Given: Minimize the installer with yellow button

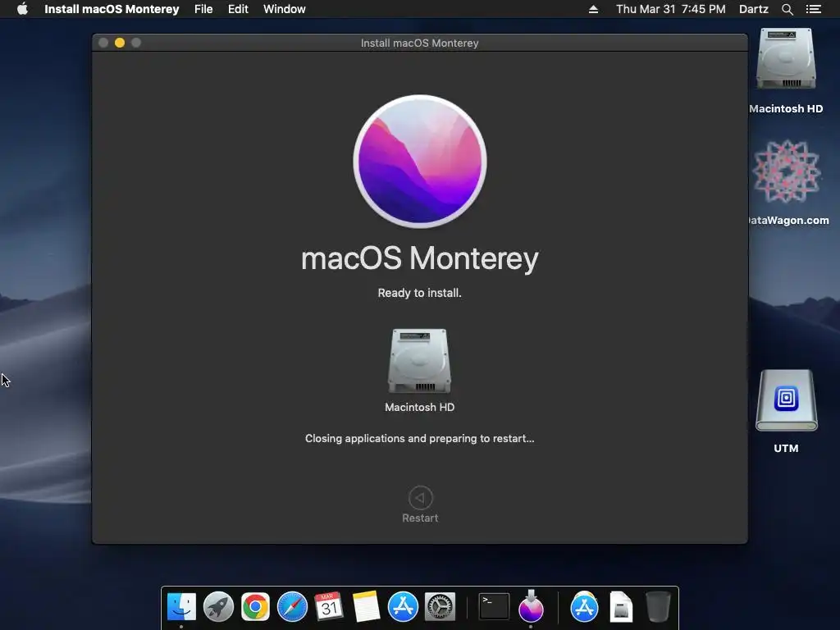Looking at the screenshot, I should [120, 43].
